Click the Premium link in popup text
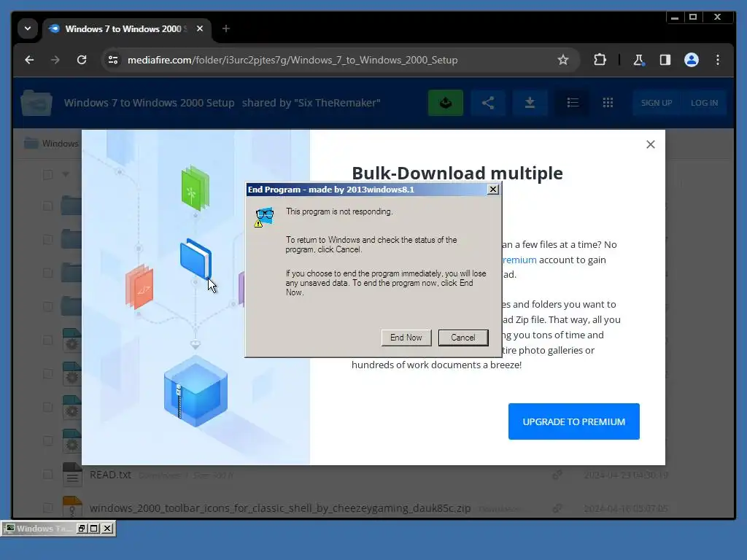Image resolution: width=747 pixels, height=560 pixels. 519,260
